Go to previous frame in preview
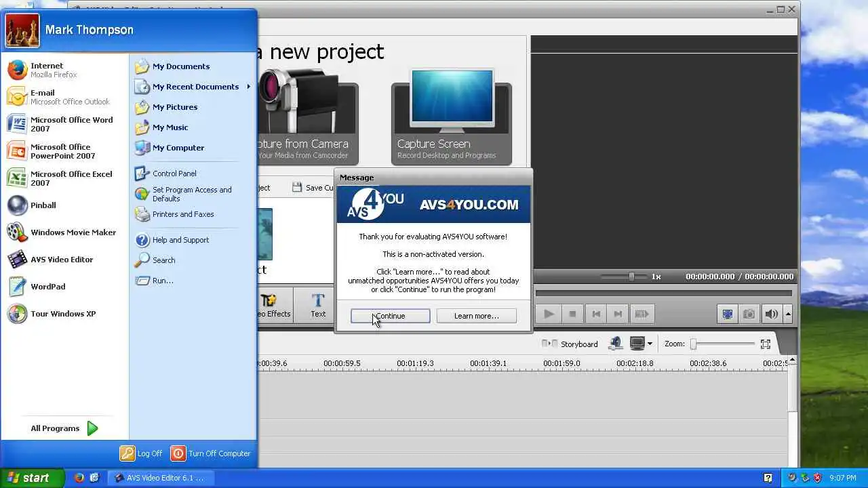This screenshot has width=868, height=488. (x=596, y=314)
